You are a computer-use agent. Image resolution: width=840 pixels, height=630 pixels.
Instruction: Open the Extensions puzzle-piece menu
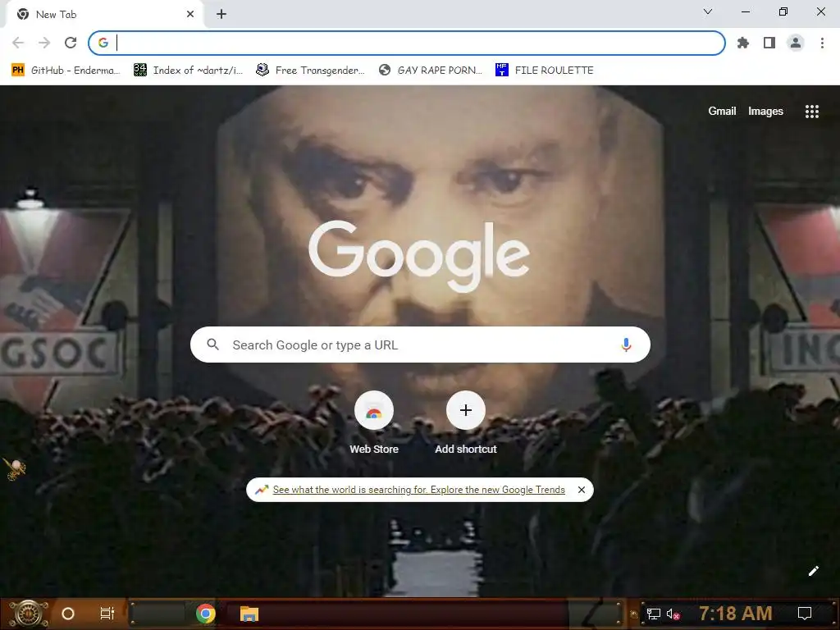click(742, 43)
